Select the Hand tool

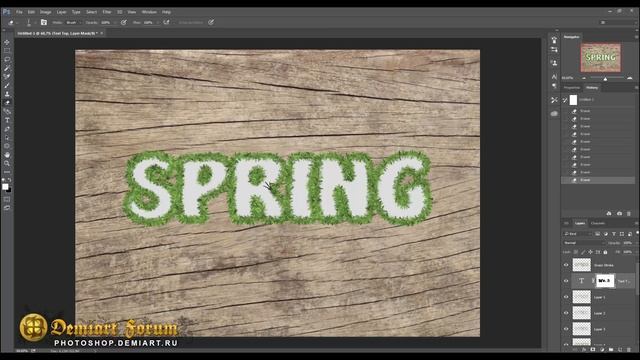7,155
